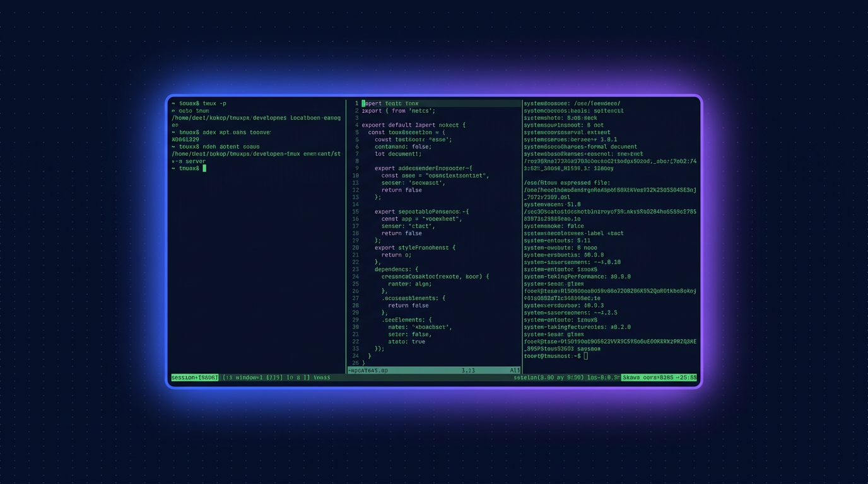
Task: Click 'return false' on editor line 18
Action: coord(402,233)
